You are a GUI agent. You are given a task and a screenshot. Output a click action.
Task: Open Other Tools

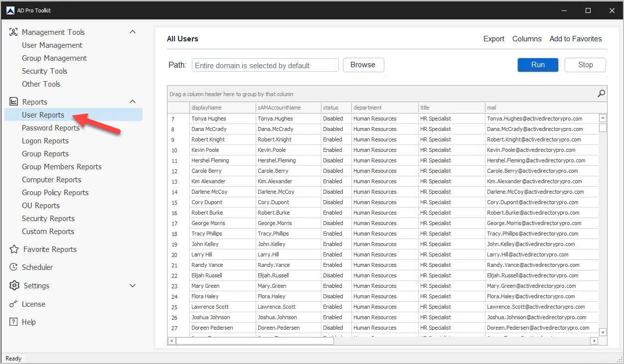[41, 84]
